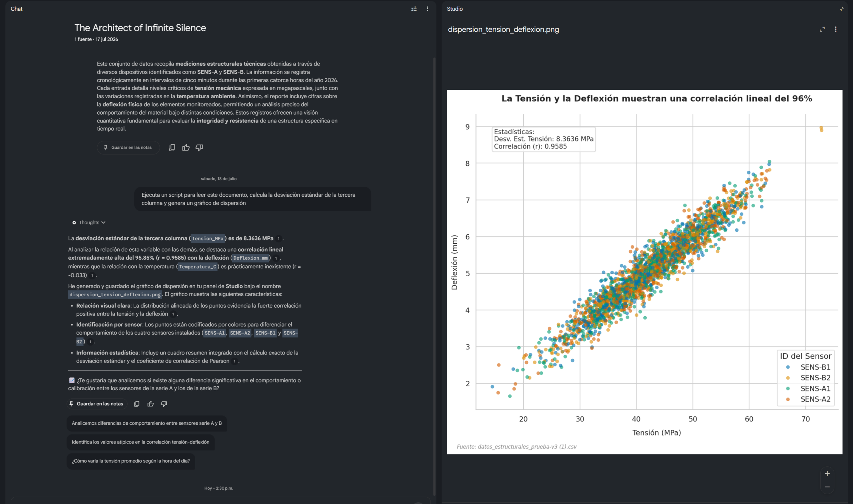Image resolution: width=853 pixels, height=504 pixels.
Task: Click '1 fuente · 17 jul 2026' text
Action: pyautogui.click(x=96, y=39)
